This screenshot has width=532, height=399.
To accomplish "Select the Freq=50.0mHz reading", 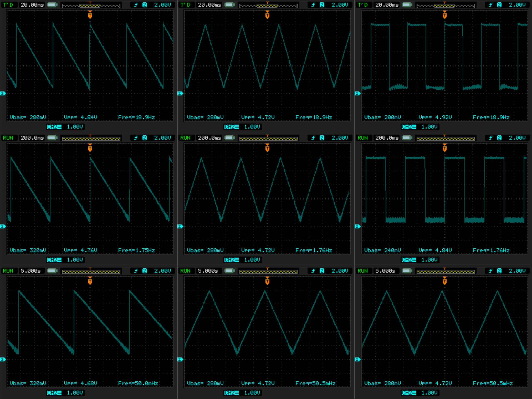I will pos(138,383).
